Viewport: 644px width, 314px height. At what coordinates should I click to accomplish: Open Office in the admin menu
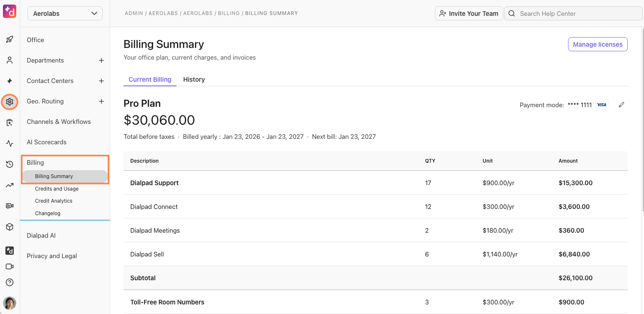coord(35,40)
